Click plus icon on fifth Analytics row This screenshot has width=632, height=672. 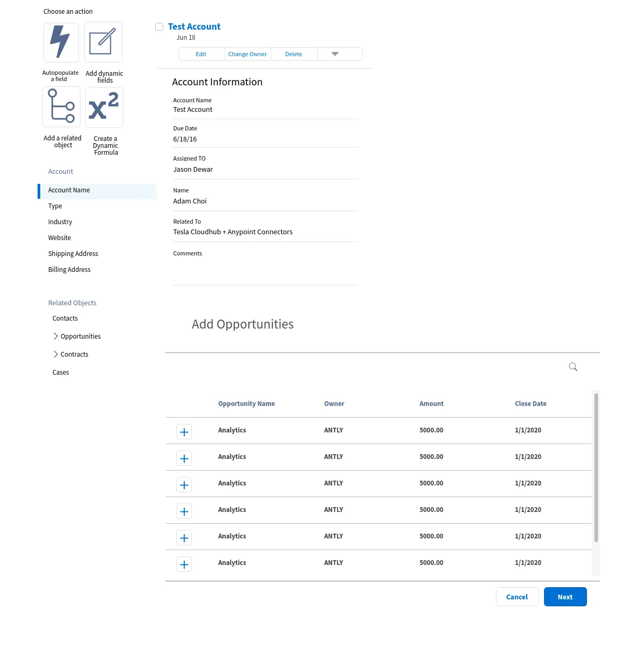184,538
